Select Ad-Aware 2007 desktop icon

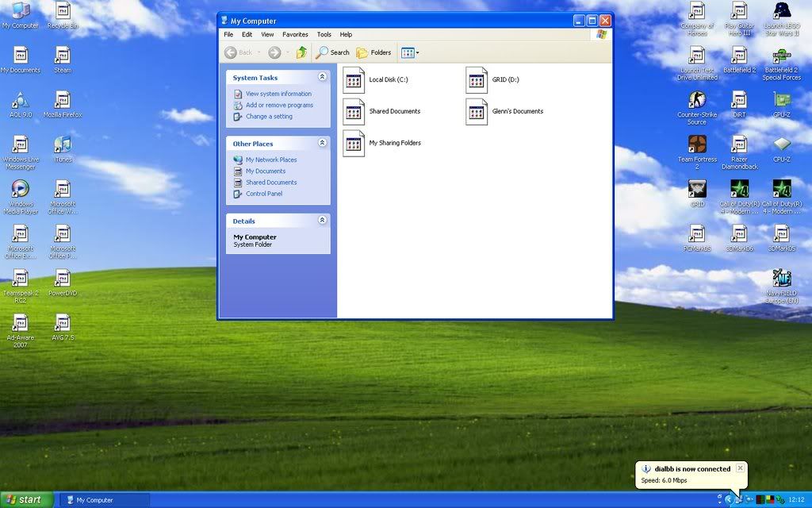(20, 331)
